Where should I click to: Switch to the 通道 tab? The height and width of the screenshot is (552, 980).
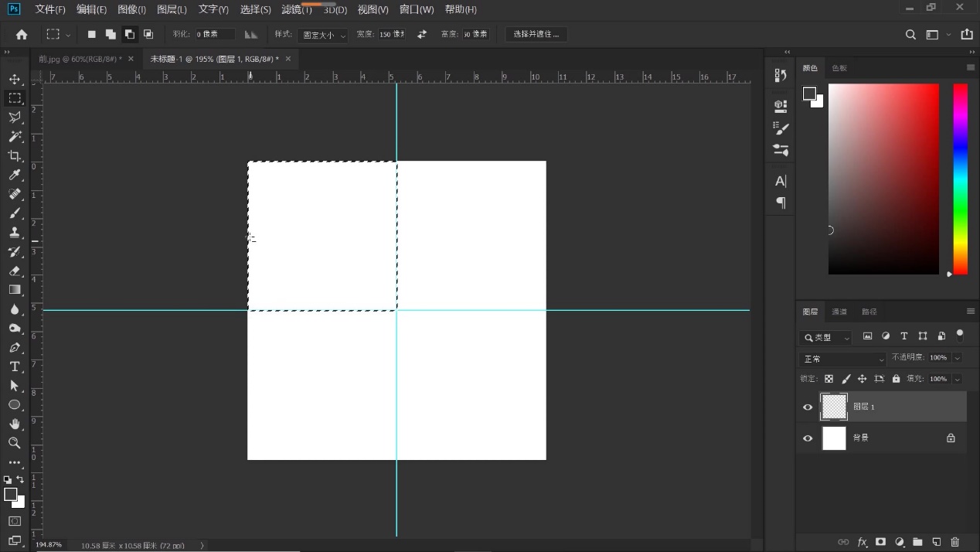point(839,312)
